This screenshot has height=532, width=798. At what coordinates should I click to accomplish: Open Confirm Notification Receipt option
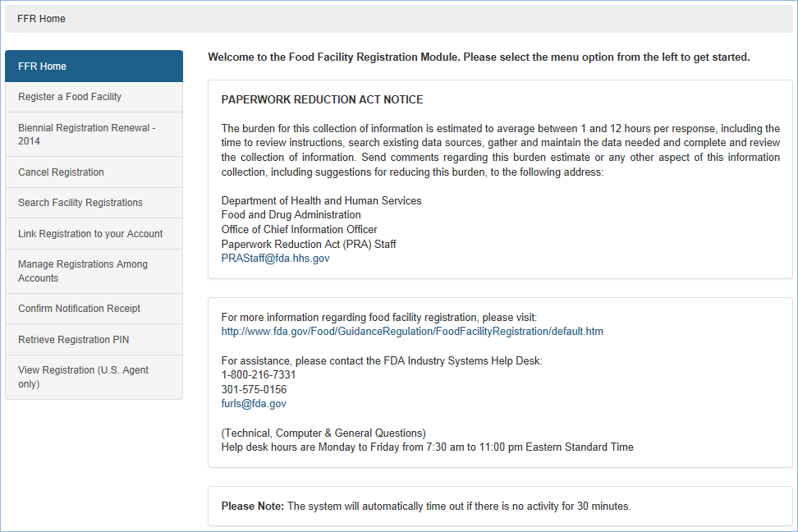(94, 309)
